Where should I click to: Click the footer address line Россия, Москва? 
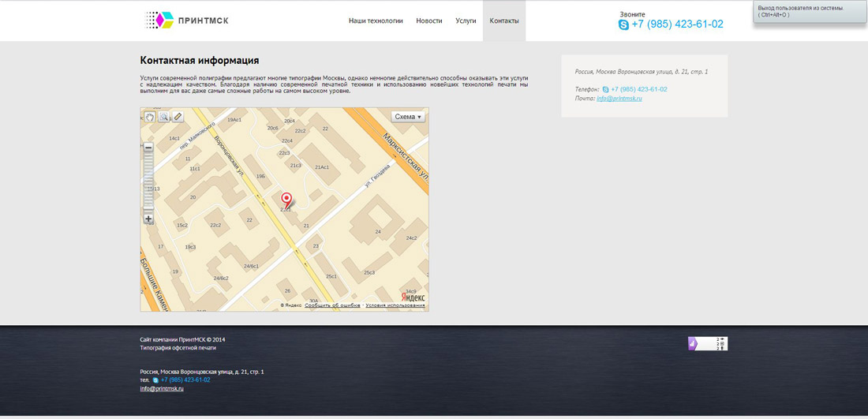(202, 372)
